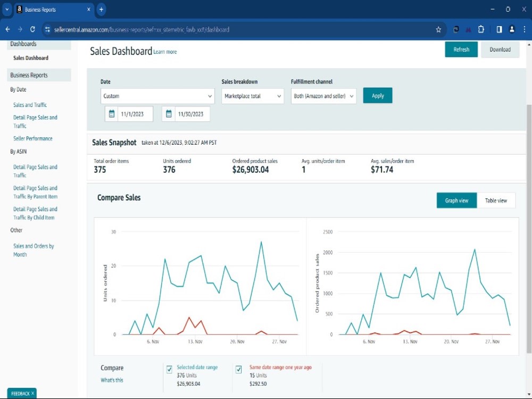Open Detail Page Sales and Traffic By Child Item
The height and width of the screenshot is (399, 532).
tap(35, 213)
